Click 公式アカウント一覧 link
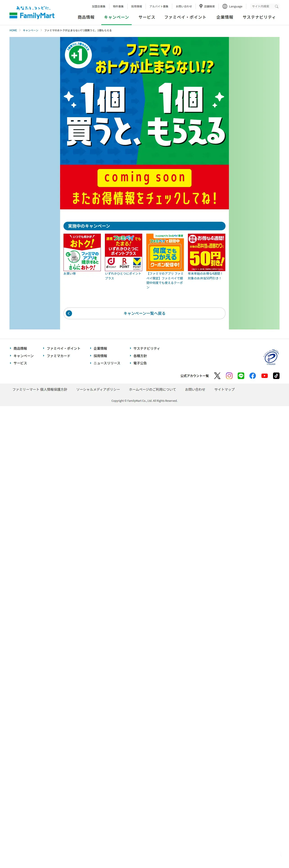The height and width of the screenshot is (868, 289). click(x=194, y=376)
